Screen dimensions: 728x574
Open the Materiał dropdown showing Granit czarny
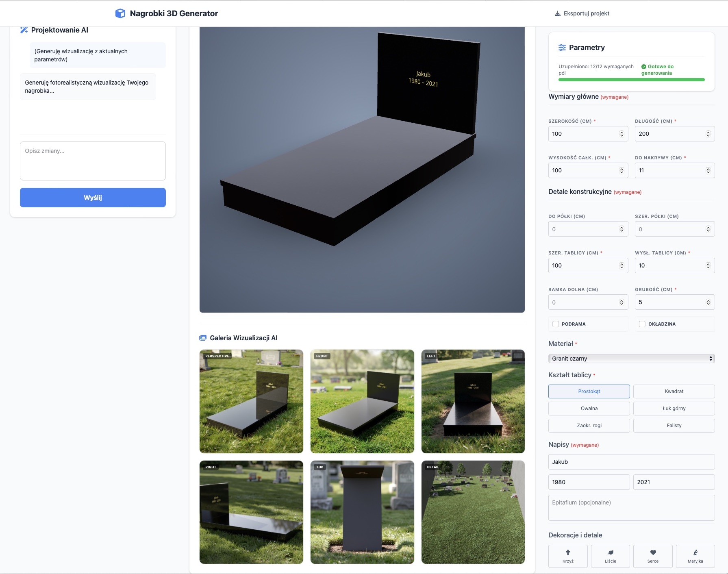pos(632,359)
